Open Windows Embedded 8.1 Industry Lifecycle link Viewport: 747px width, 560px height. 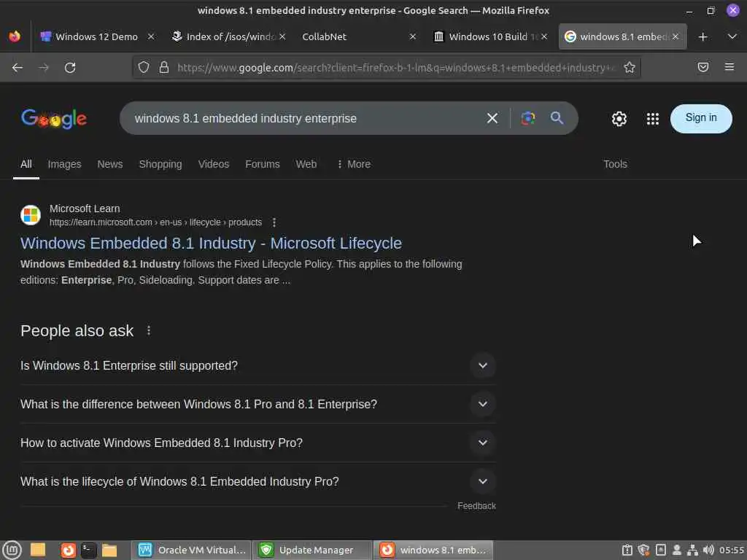coord(211,243)
